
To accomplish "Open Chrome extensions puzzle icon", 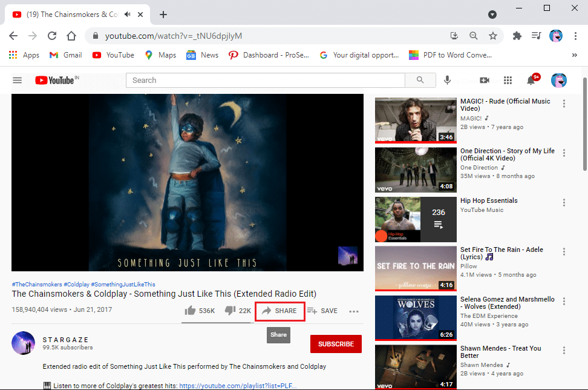I will coord(517,36).
